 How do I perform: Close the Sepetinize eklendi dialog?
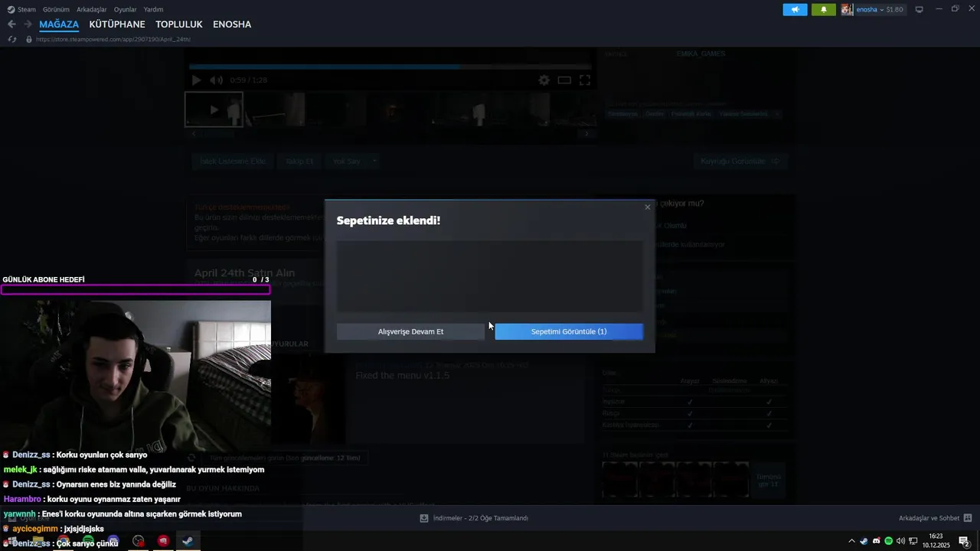pyautogui.click(x=648, y=207)
